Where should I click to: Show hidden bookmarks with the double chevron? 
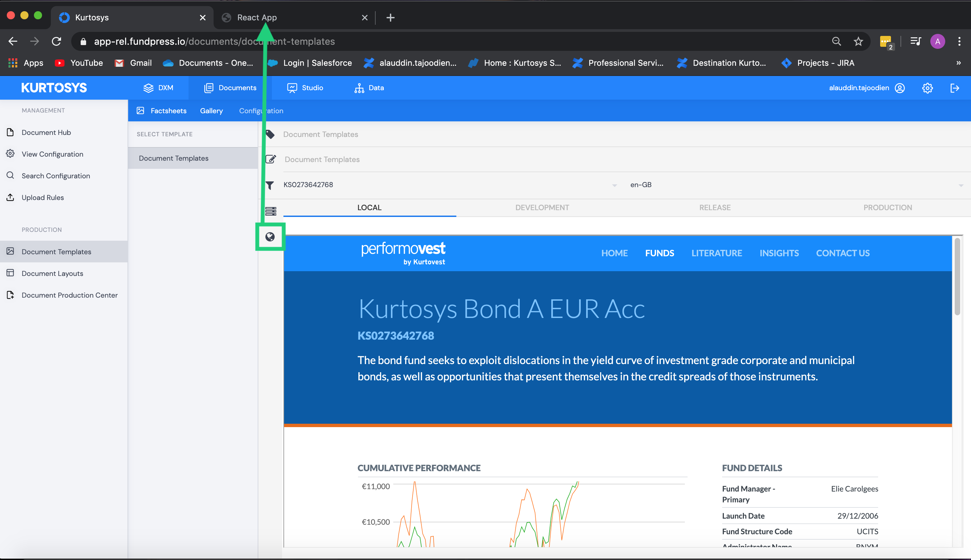(959, 63)
